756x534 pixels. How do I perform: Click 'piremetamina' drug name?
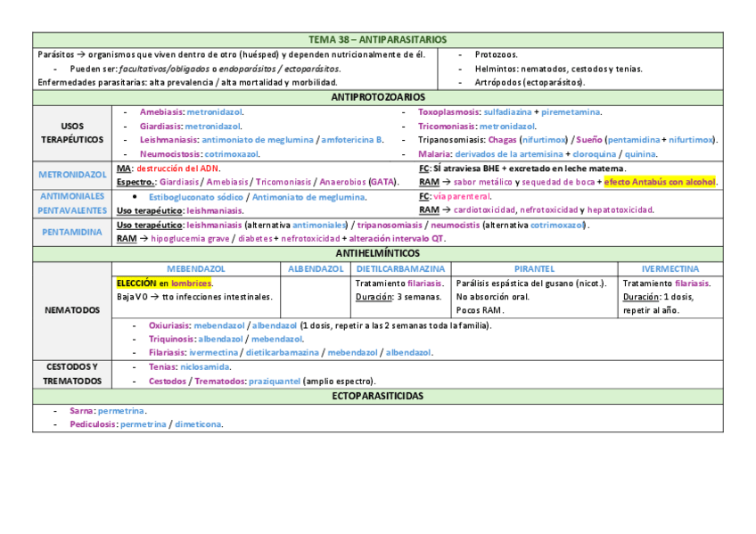[571, 112]
